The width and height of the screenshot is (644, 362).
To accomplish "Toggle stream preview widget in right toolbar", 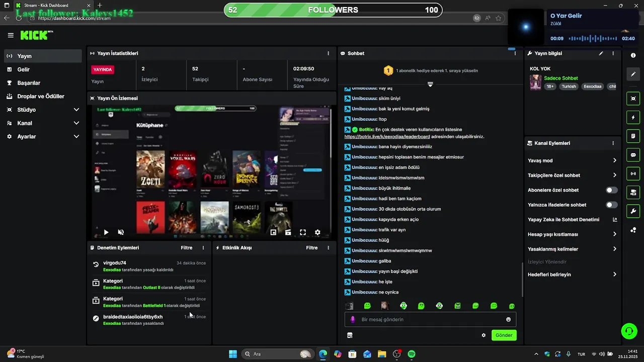I will click(633, 99).
